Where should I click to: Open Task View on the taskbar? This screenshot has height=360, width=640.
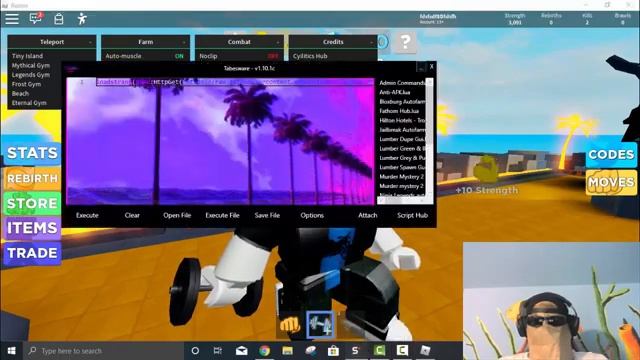[218, 351]
